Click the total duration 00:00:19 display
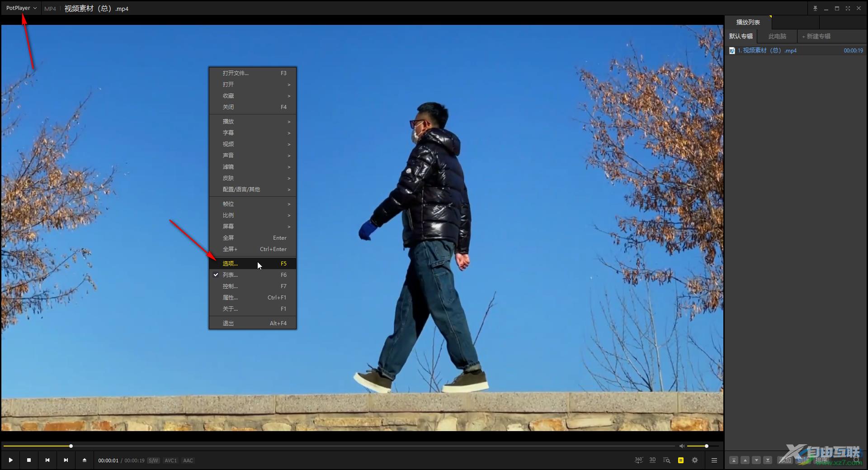This screenshot has height=470, width=868. 134,461
